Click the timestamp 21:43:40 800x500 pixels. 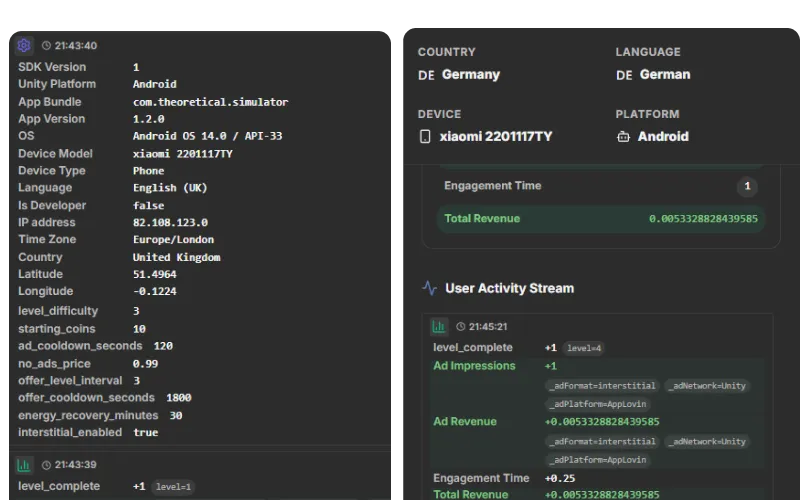coord(76,45)
